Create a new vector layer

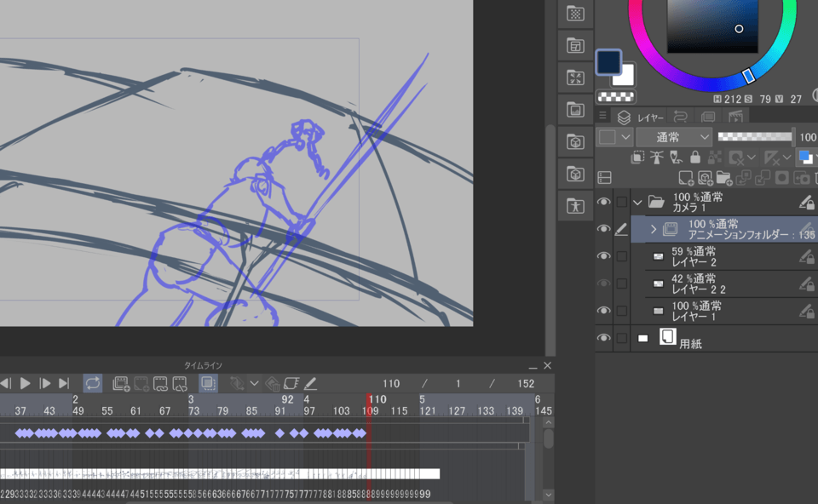pos(705,178)
